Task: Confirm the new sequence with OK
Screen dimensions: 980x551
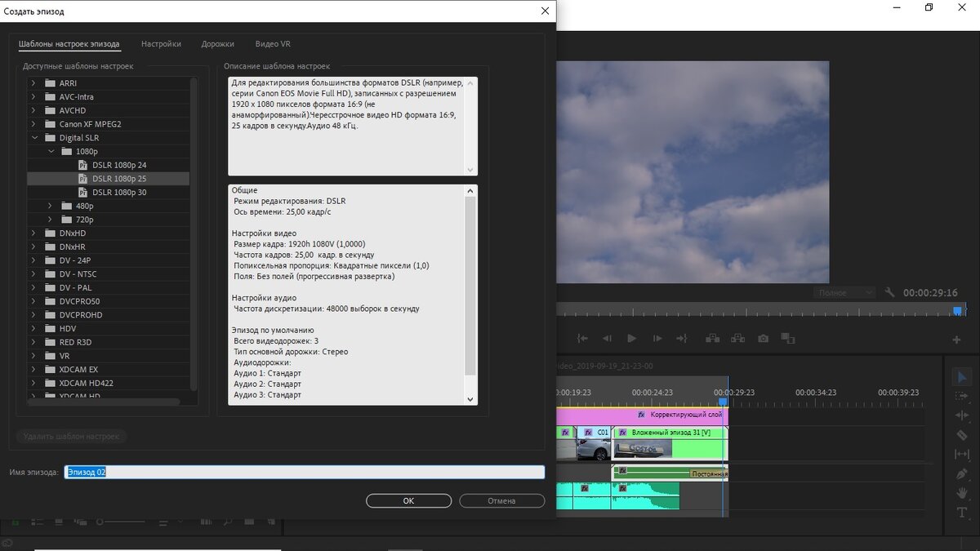Action: coord(408,501)
